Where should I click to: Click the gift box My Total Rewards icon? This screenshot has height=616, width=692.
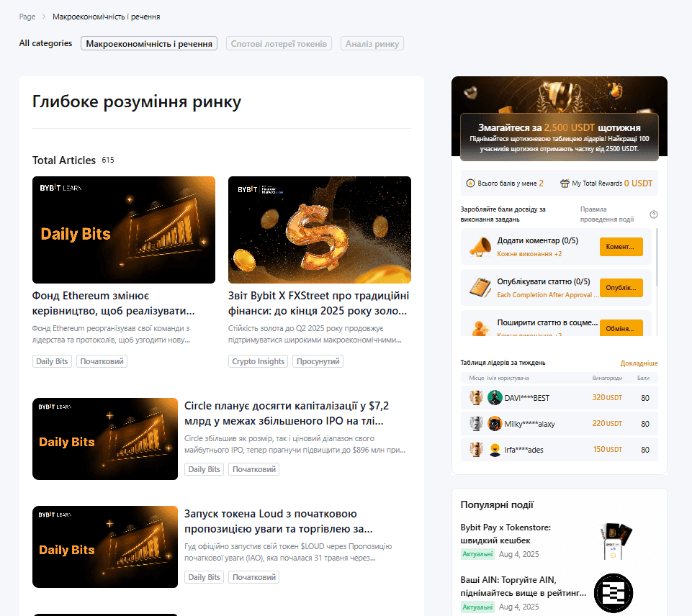pyautogui.click(x=565, y=183)
